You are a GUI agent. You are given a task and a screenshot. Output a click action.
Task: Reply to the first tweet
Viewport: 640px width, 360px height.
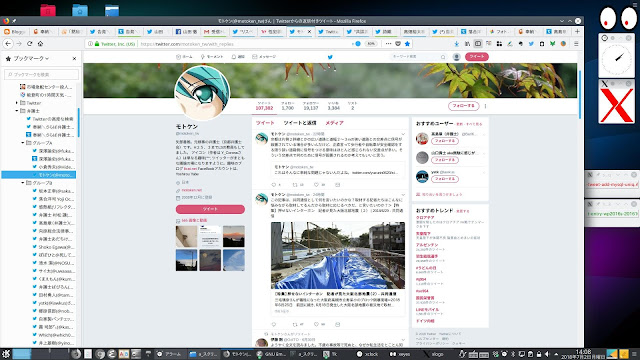274,185
